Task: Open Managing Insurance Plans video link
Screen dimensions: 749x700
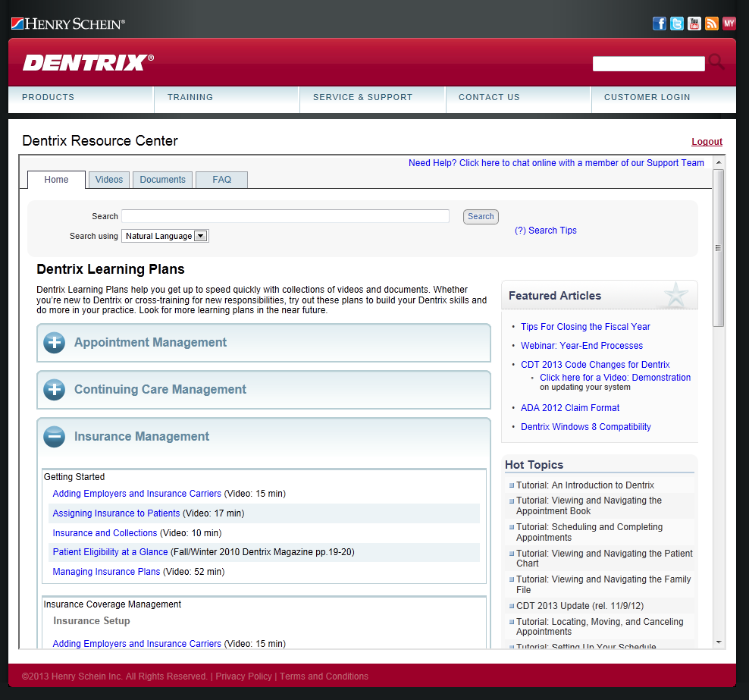Action: (x=106, y=572)
